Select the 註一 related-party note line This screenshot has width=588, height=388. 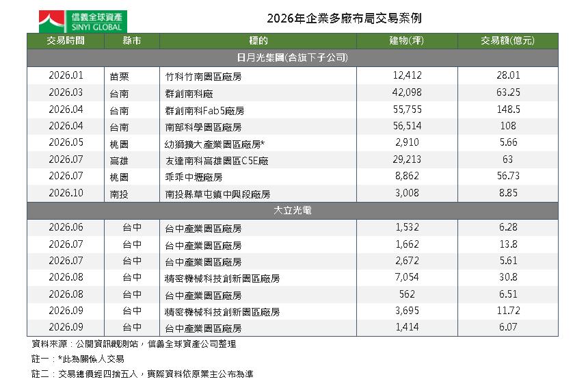78,359
